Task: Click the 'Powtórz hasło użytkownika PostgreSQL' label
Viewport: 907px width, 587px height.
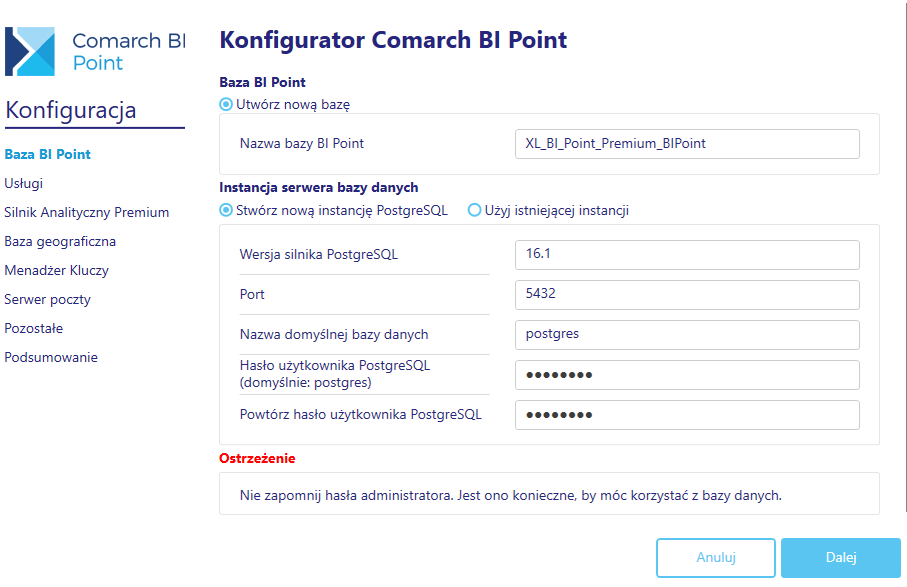Action: 360,415
